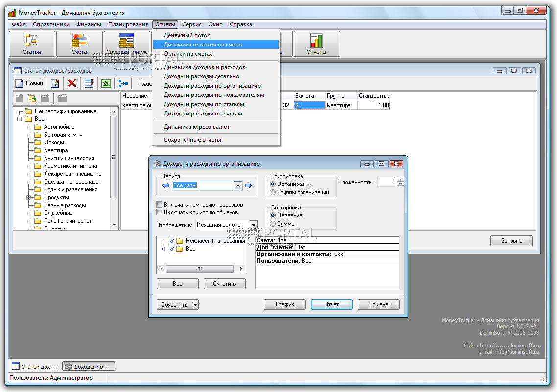The image size is (557, 392).
Task: Open the Справочники menu
Action: pos(51,24)
